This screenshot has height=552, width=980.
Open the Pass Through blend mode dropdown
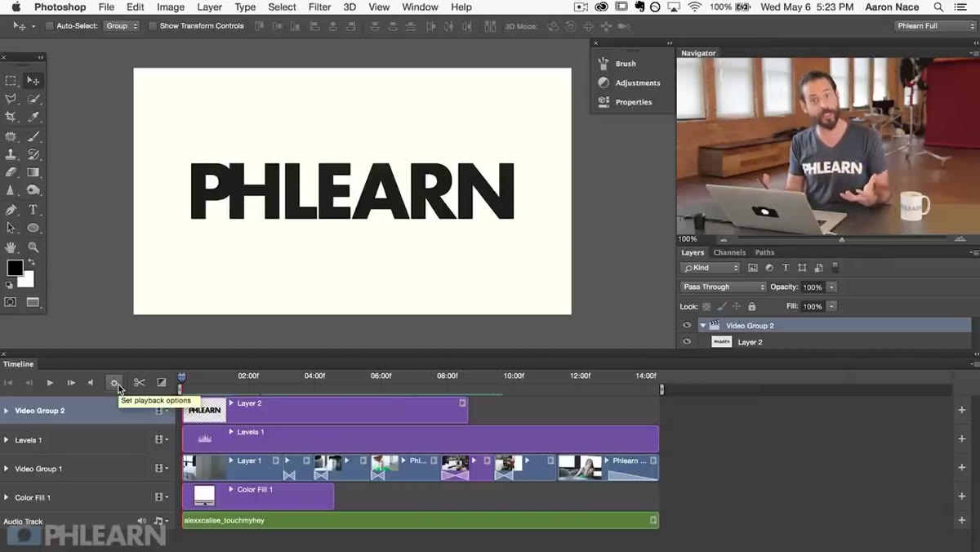pos(724,287)
